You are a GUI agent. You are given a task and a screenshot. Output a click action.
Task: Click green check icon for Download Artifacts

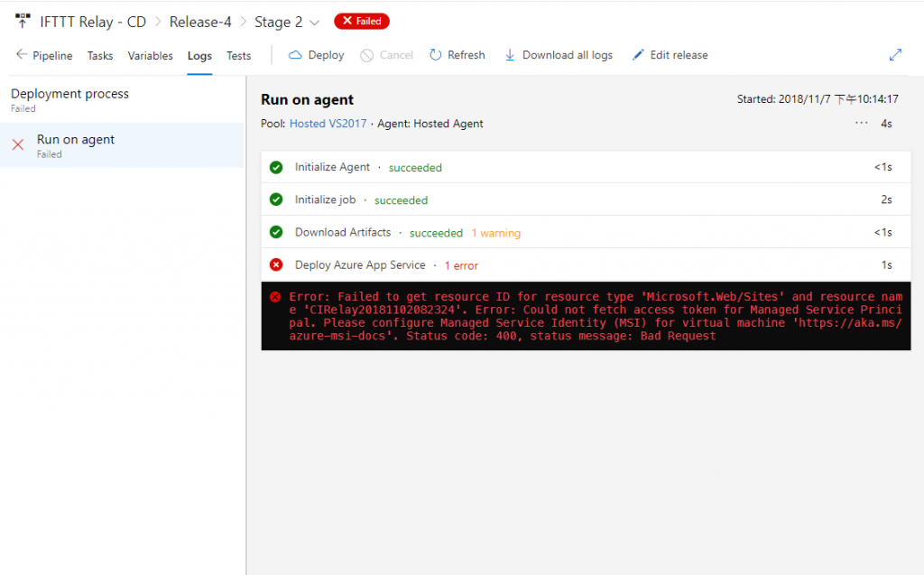276,232
